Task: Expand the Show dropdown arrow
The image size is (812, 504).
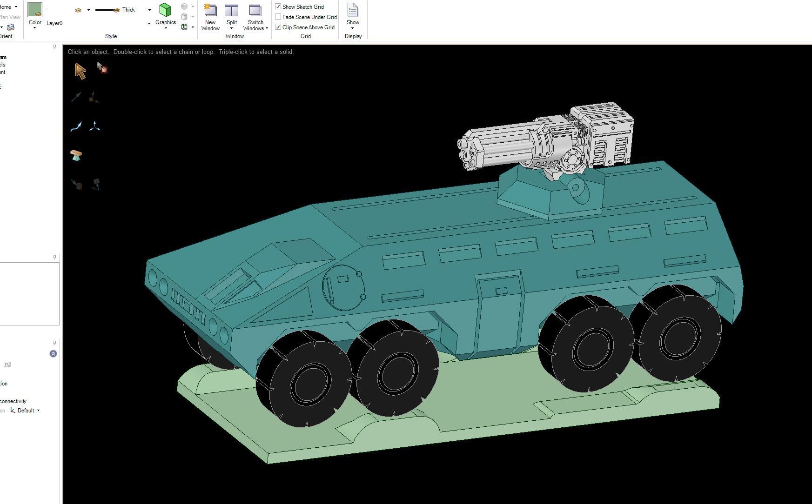Action: [x=353, y=28]
